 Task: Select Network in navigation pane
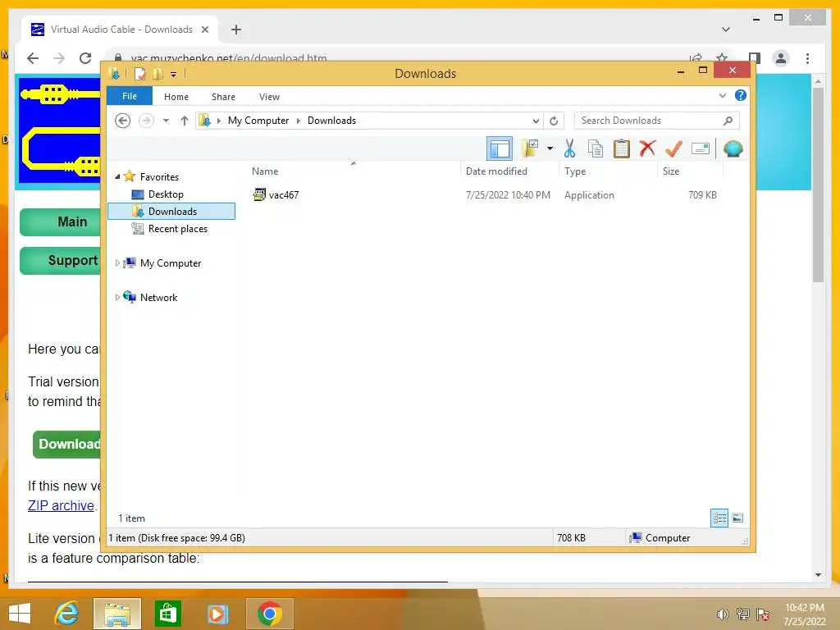click(158, 297)
